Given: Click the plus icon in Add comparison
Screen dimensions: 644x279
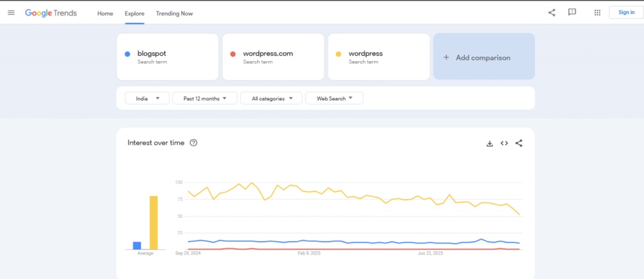Looking at the screenshot, I should coord(446,57).
